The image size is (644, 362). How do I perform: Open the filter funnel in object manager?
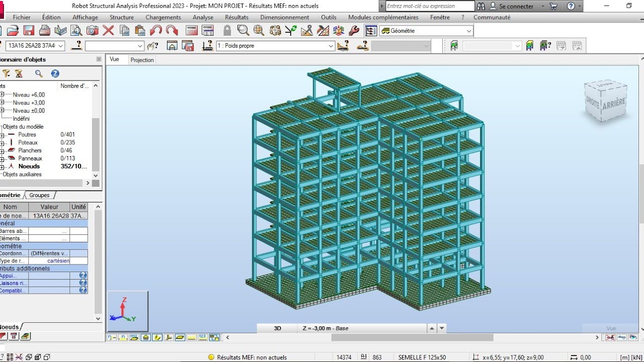6,73
